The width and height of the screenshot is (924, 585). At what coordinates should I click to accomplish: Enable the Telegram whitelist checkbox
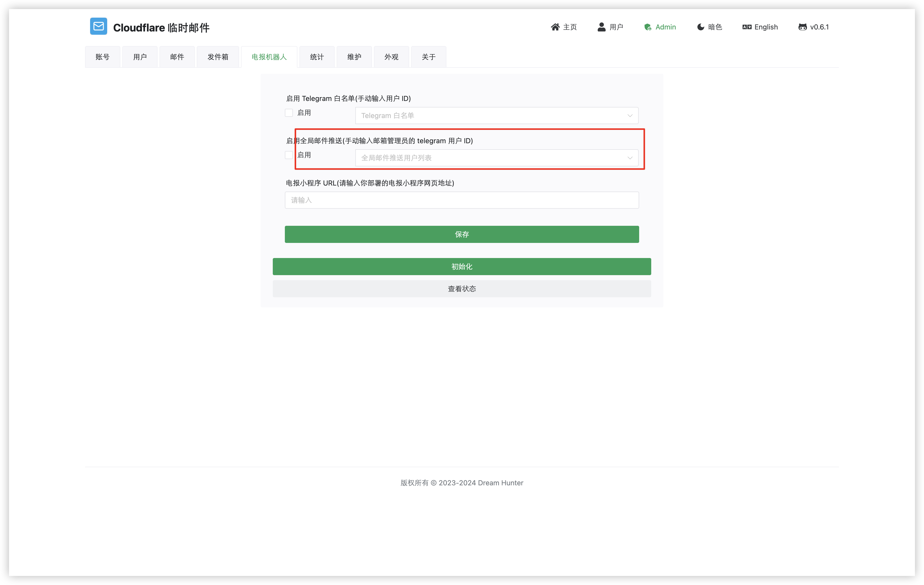coord(289,113)
